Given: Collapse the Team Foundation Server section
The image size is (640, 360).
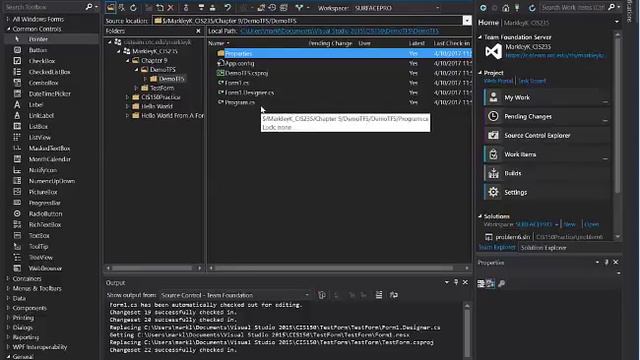Looking at the screenshot, I should point(480,37).
